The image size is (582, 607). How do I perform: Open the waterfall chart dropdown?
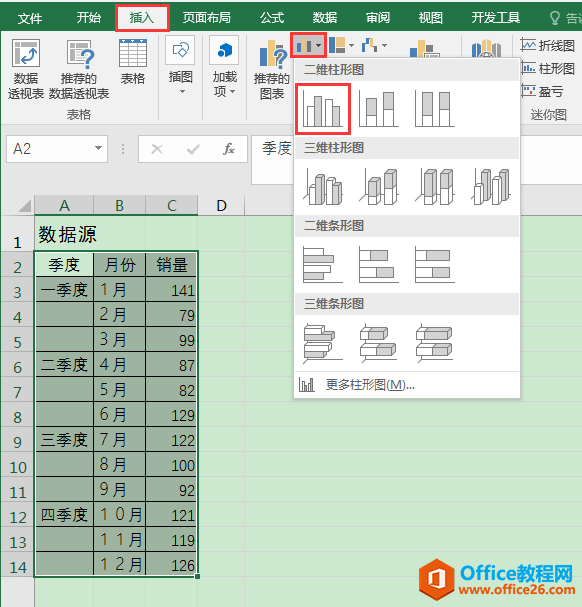pos(374,46)
